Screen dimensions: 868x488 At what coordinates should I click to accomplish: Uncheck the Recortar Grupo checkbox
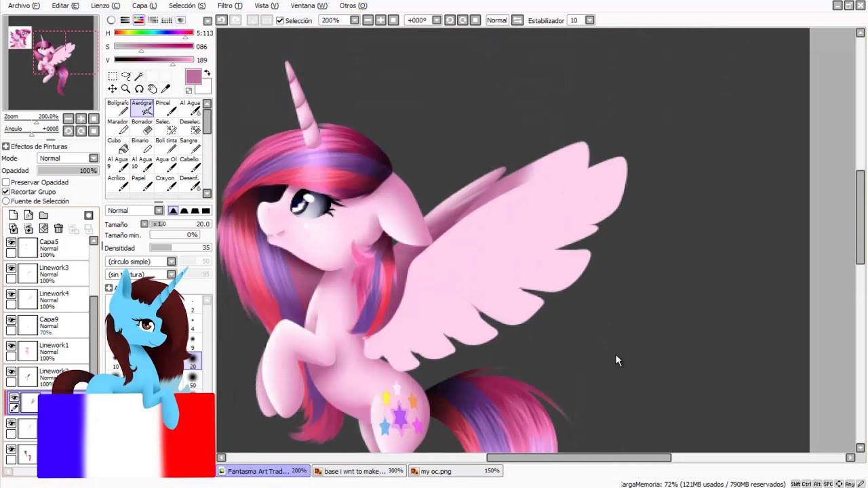coord(6,192)
